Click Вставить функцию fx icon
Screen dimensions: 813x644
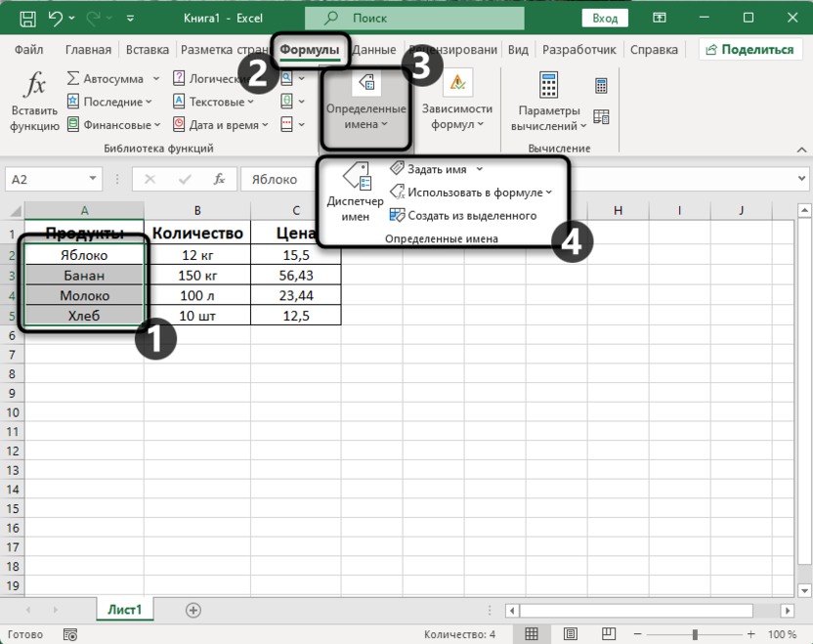point(35,102)
